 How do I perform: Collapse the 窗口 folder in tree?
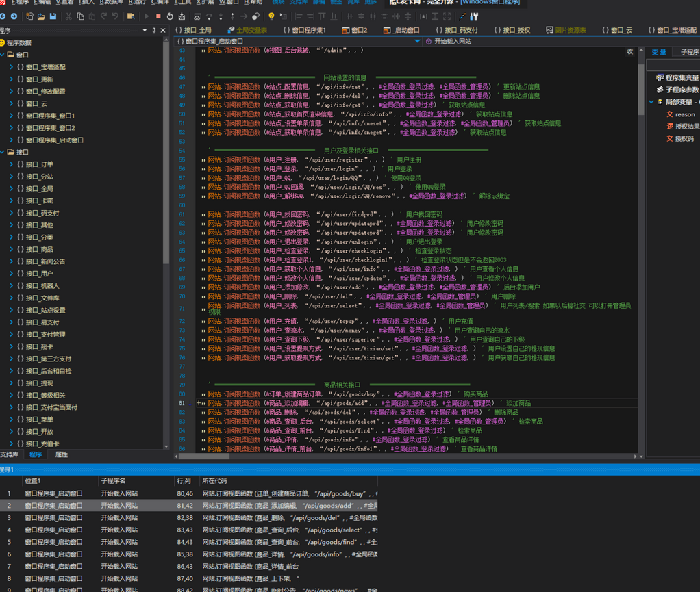tap(3, 55)
